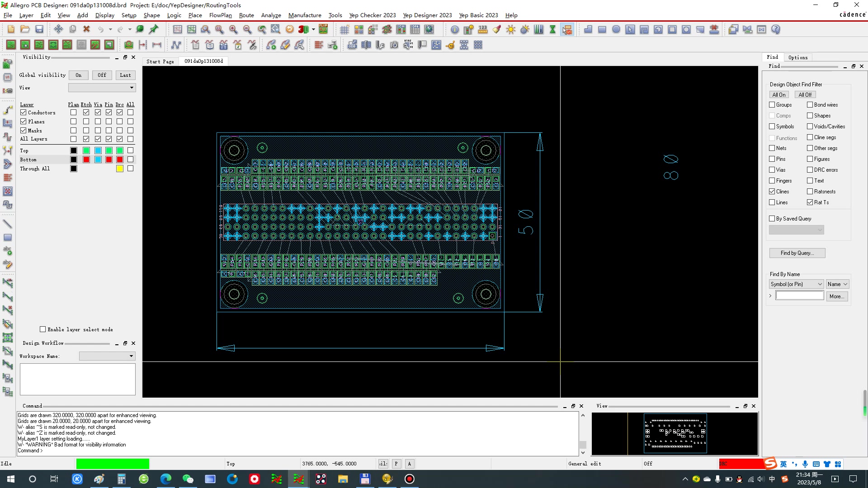Enable the Vias find filter checkbox
The width and height of the screenshot is (868, 488).
pyautogui.click(x=772, y=170)
